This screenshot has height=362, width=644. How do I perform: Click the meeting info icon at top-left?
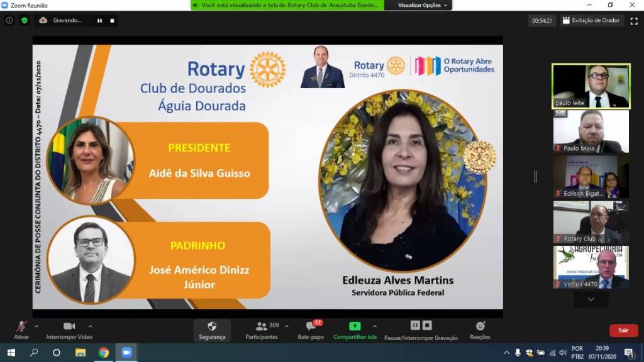tap(9, 20)
